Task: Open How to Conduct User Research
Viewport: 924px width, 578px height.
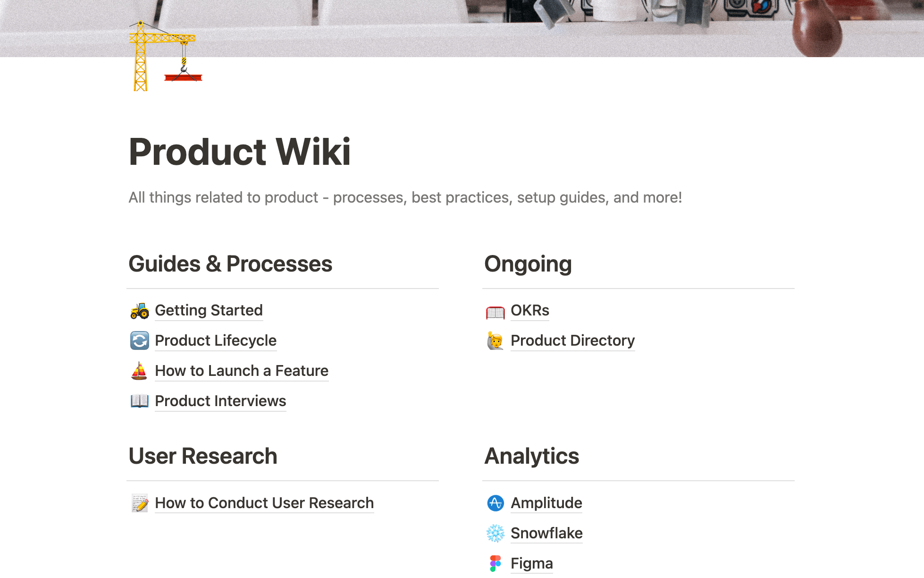Action: 264,503
